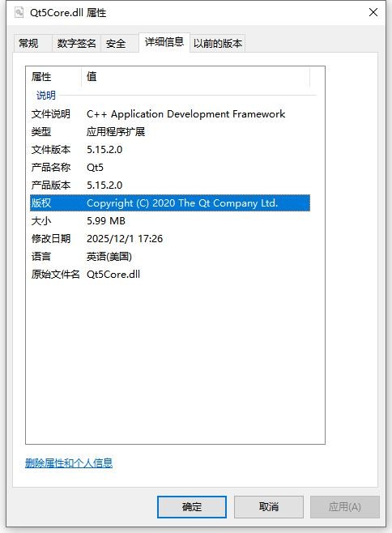Click the 2025/12/1 17:26 date value
The image size is (392, 533).
[125, 239]
